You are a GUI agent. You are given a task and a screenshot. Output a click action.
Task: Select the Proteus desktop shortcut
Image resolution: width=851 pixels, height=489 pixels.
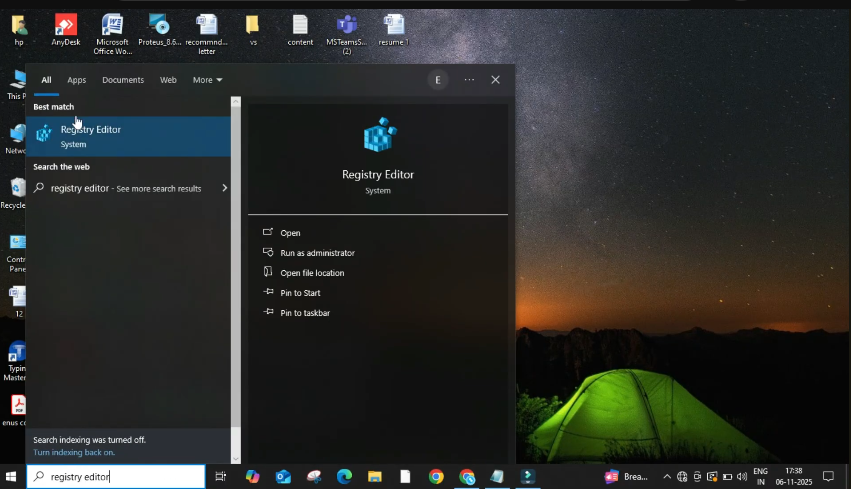pos(160,30)
